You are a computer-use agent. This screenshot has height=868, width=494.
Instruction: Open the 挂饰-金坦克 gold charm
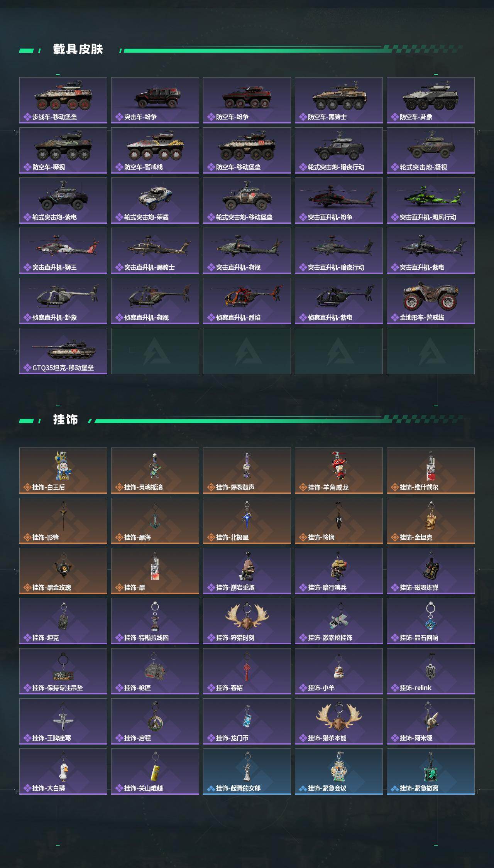tap(431, 521)
